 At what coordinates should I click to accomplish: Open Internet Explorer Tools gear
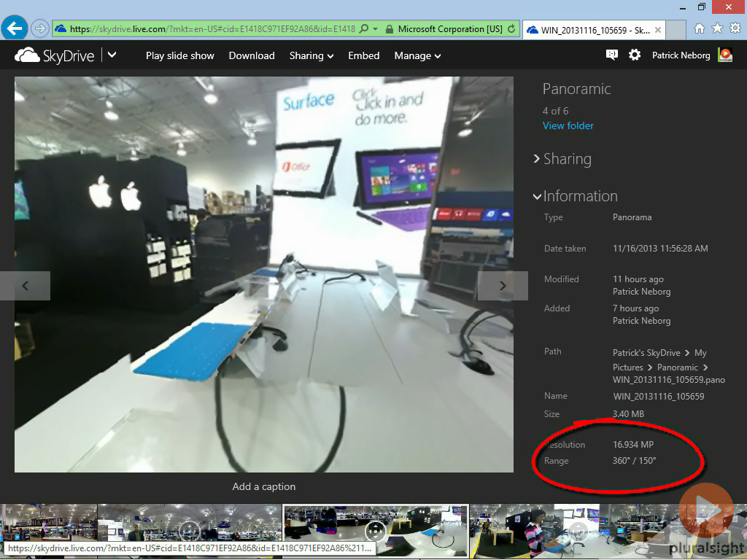click(x=735, y=28)
